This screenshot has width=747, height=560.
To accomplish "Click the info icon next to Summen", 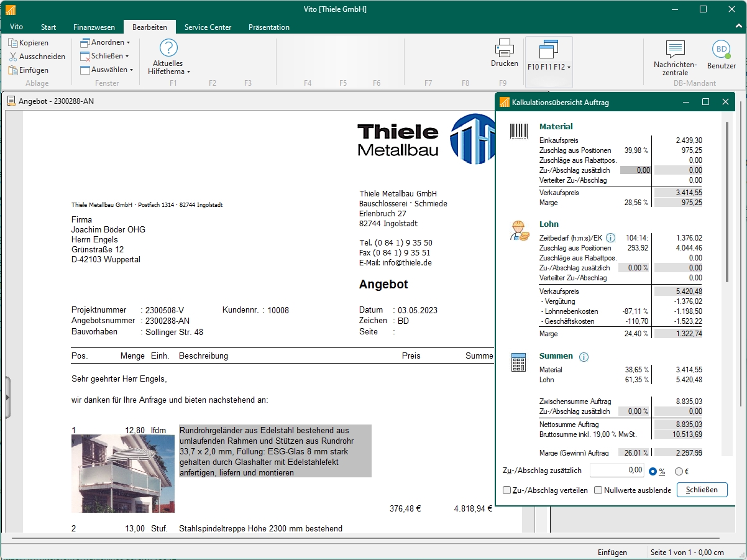I will coord(584,357).
